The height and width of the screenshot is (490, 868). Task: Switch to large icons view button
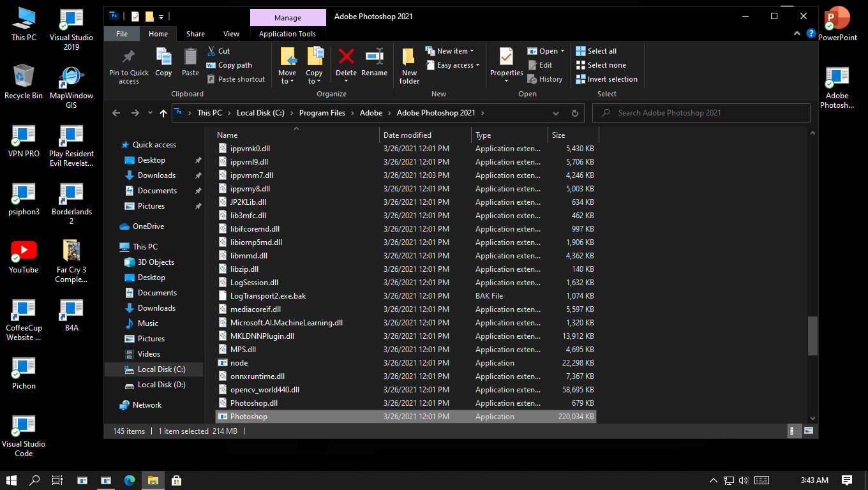click(x=809, y=431)
